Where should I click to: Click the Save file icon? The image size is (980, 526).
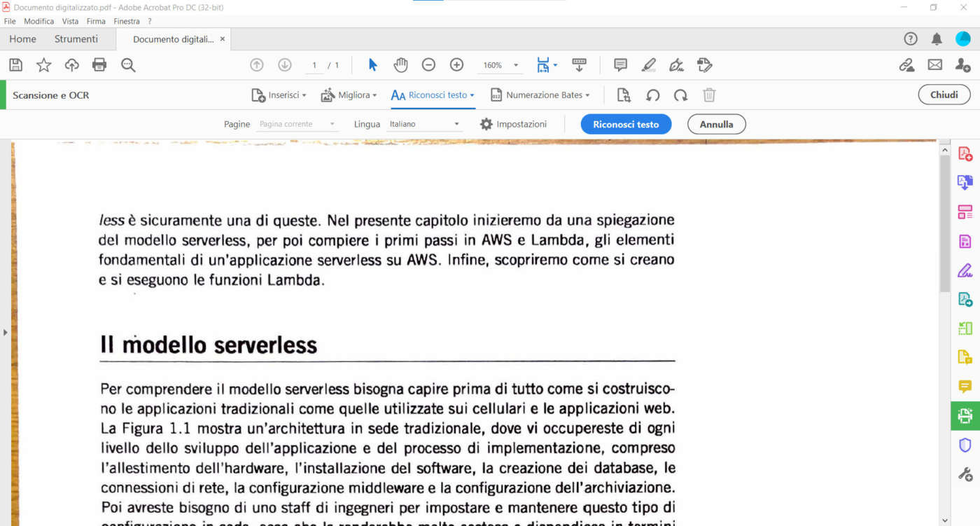click(16, 65)
